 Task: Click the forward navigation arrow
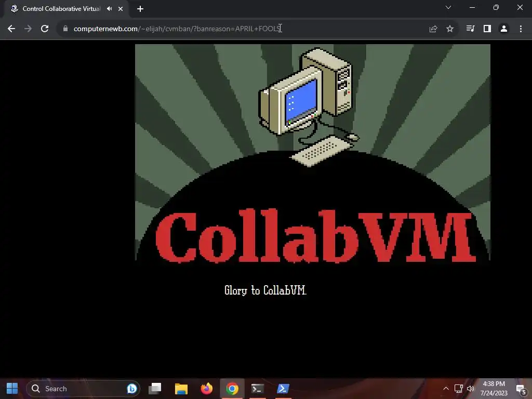pos(28,29)
